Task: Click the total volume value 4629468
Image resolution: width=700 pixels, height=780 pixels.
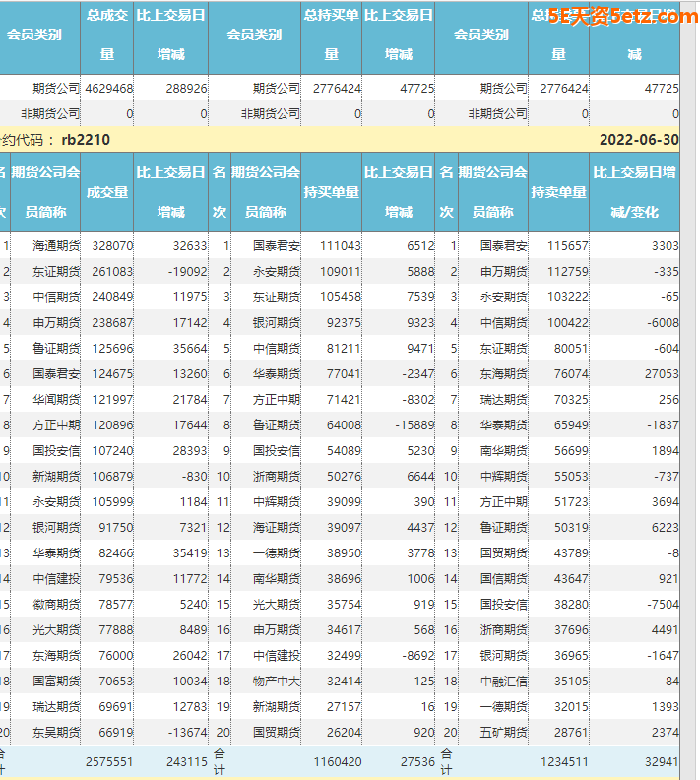Action: click(x=109, y=88)
